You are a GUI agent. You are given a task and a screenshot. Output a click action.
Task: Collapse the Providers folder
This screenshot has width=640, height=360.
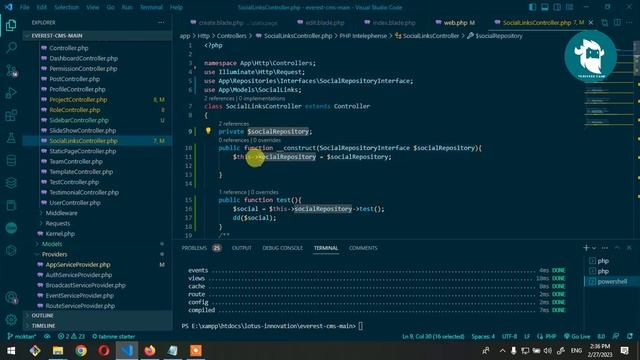tap(54, 254)
